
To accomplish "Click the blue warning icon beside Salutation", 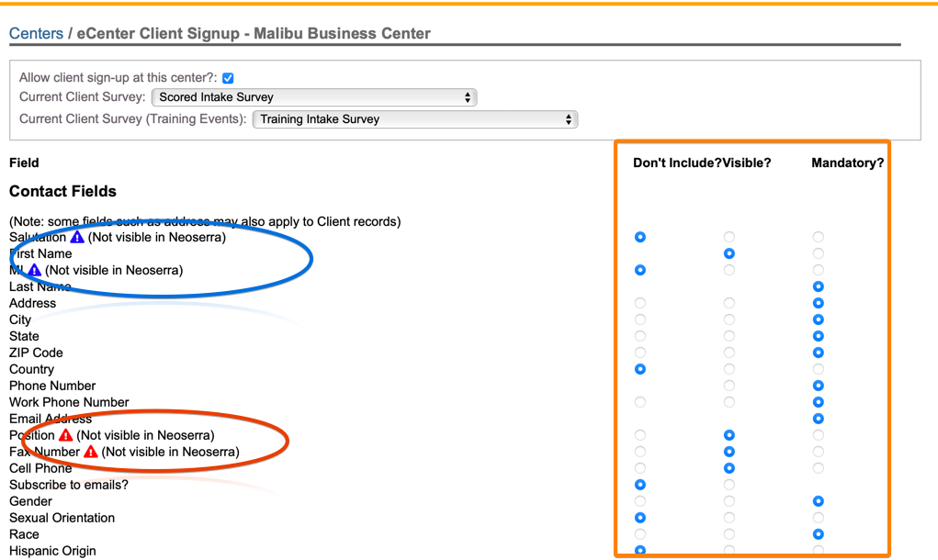I will coord(77,238).
